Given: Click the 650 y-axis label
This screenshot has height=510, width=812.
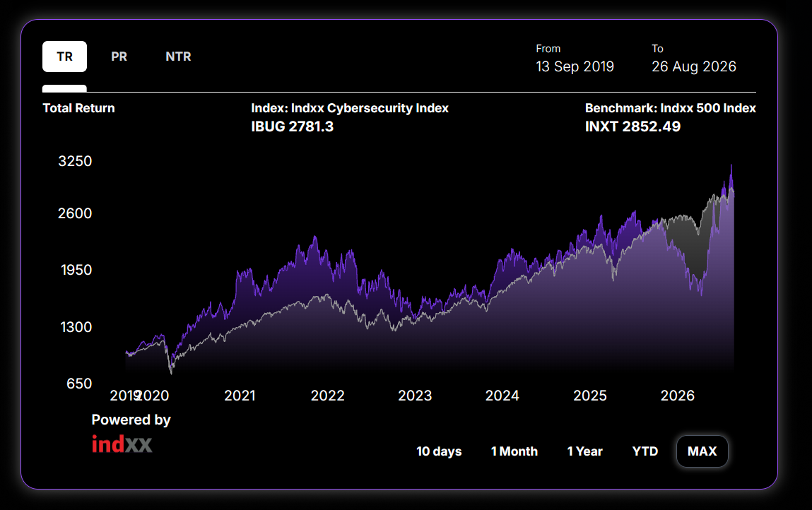Looking at the screenshot, I should tap(79, 384).
